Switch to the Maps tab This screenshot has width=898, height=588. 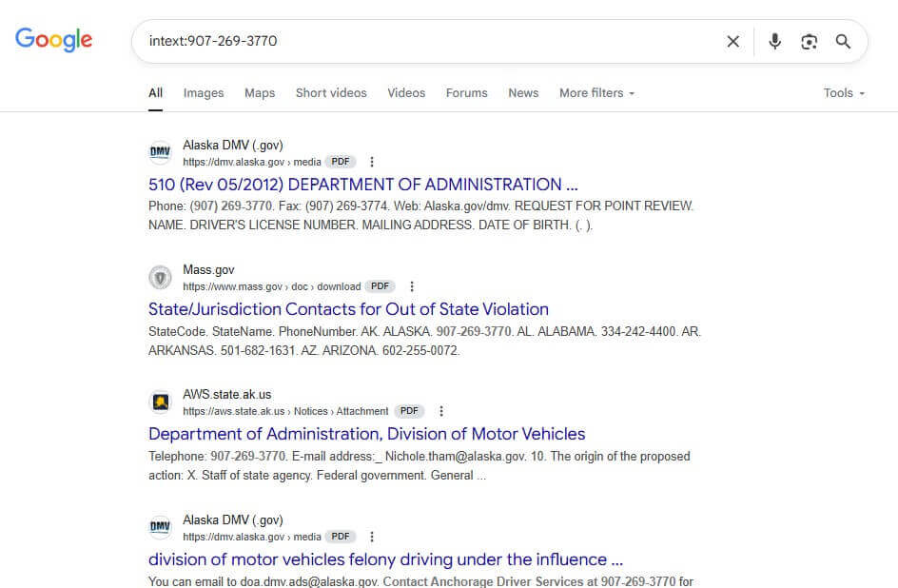coord(260,92)
